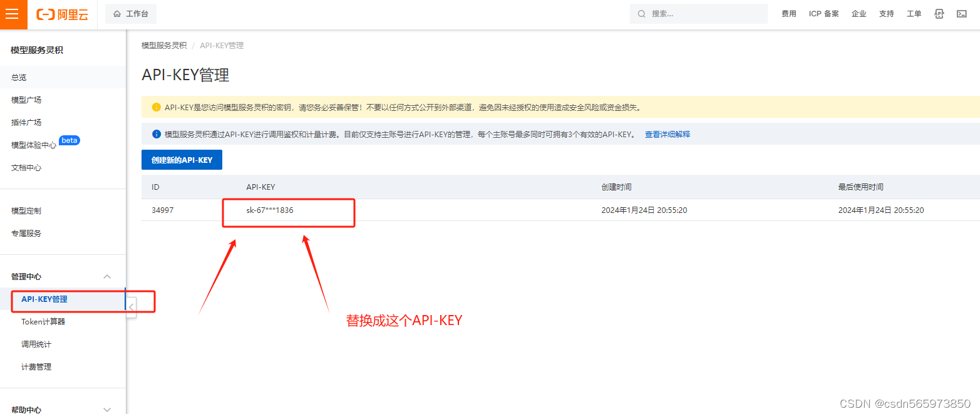Click the search magnifier icon
The height and width of the screenshot is (414, 980).
pyautogui.click(x=641, y=14)
